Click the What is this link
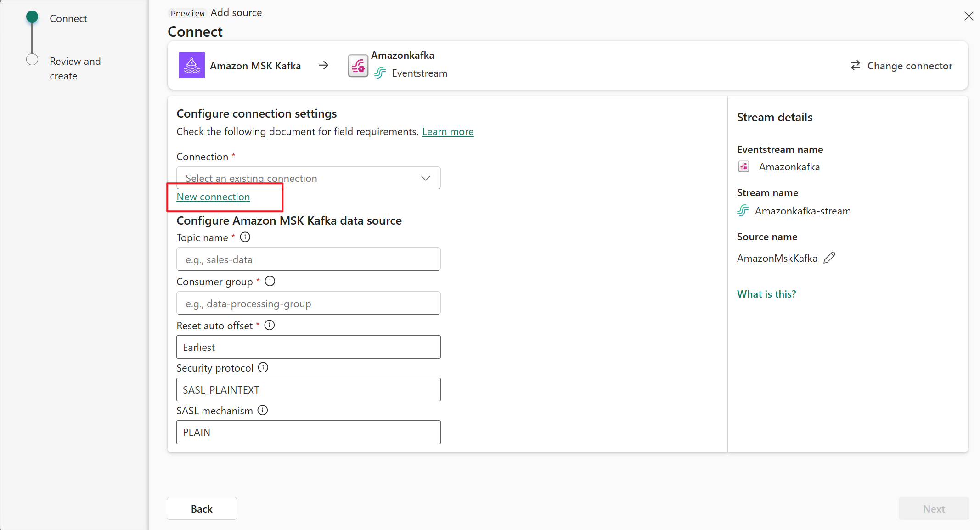Viewport: 980px width, 530px height. click(x=766, y=294)
